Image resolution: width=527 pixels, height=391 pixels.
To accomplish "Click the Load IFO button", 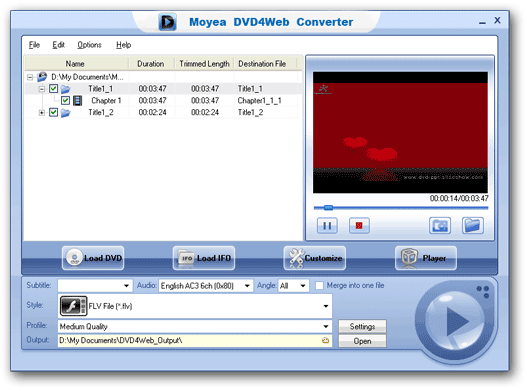I will pos(204,258).
